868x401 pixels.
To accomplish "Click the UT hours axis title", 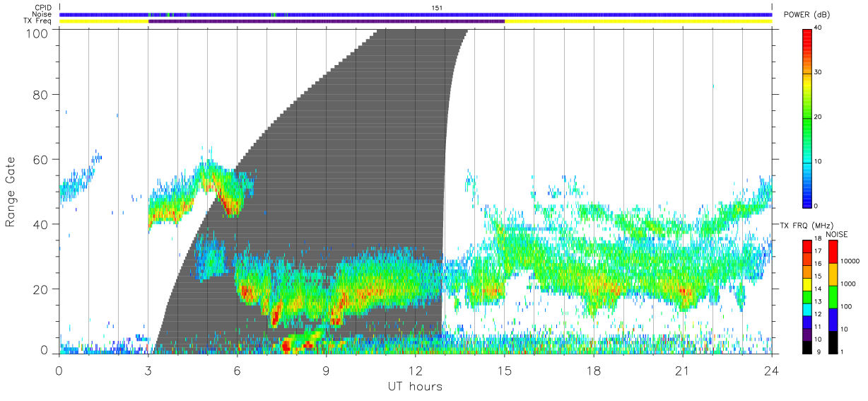I will click(415, 386).
